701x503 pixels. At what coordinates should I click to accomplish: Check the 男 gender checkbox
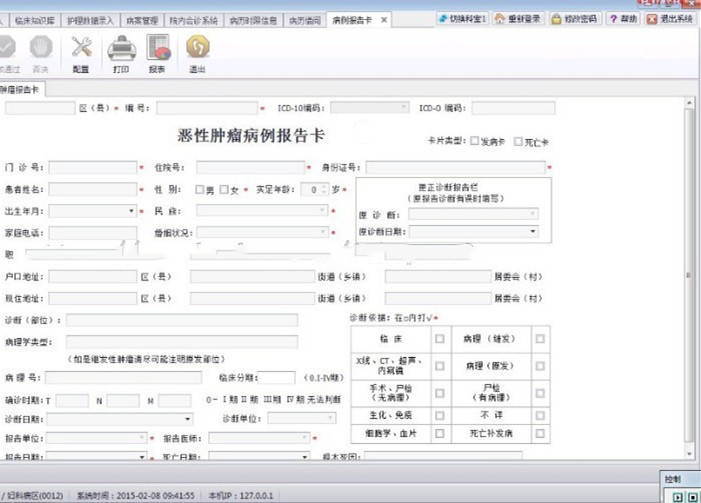tap(200, 189)
